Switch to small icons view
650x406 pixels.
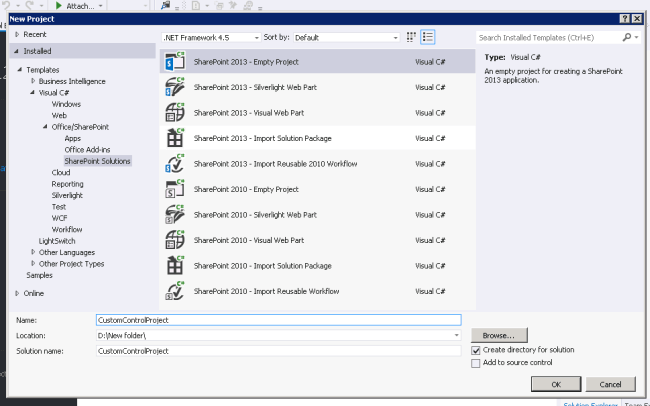point(411,37)
